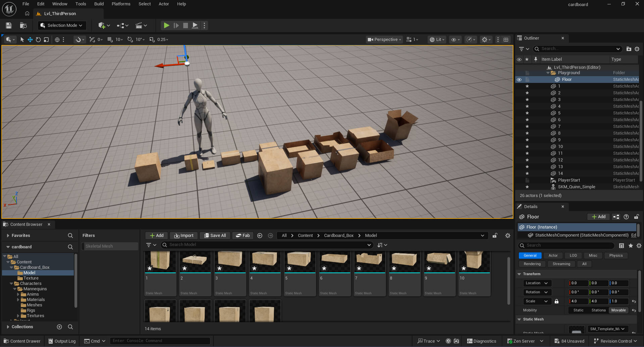Navigate back in Content Browser history
Screen dimensions: 644x347
(260, 236)
